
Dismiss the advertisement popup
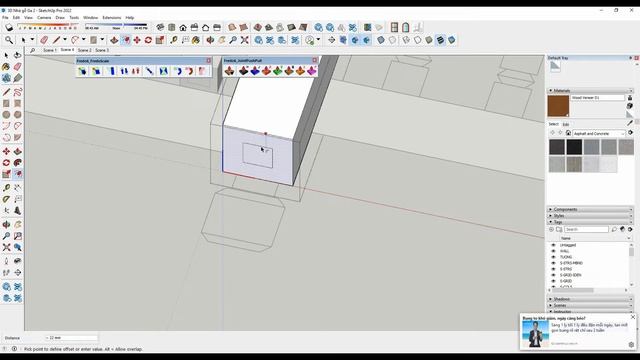coord(633,317)
